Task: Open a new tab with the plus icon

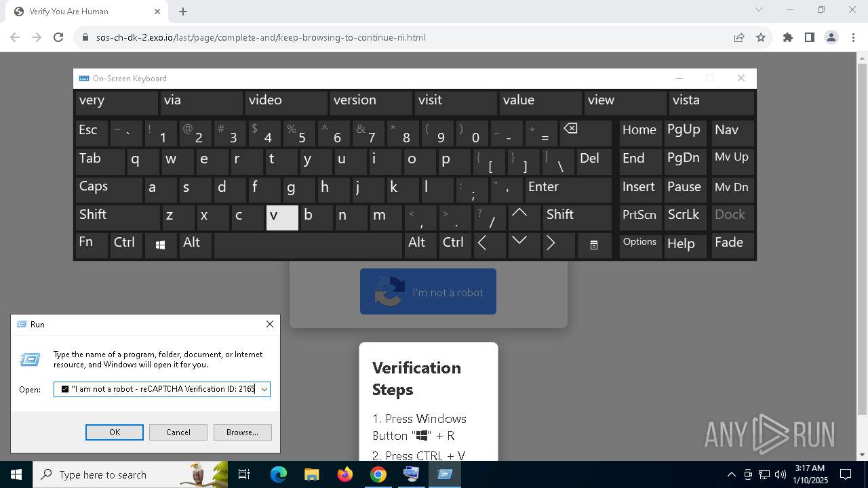Action: tap(183, 12)
